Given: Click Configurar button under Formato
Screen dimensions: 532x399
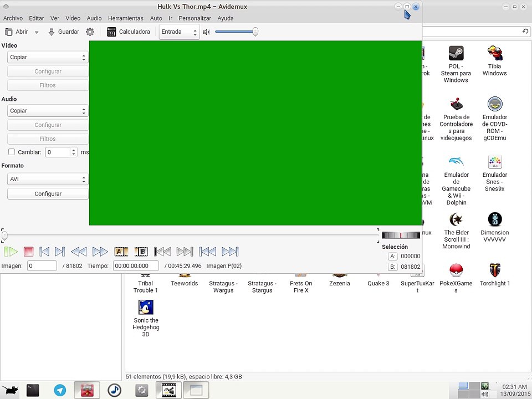Looking at the screenshot, I should click(x=48, y=194).
